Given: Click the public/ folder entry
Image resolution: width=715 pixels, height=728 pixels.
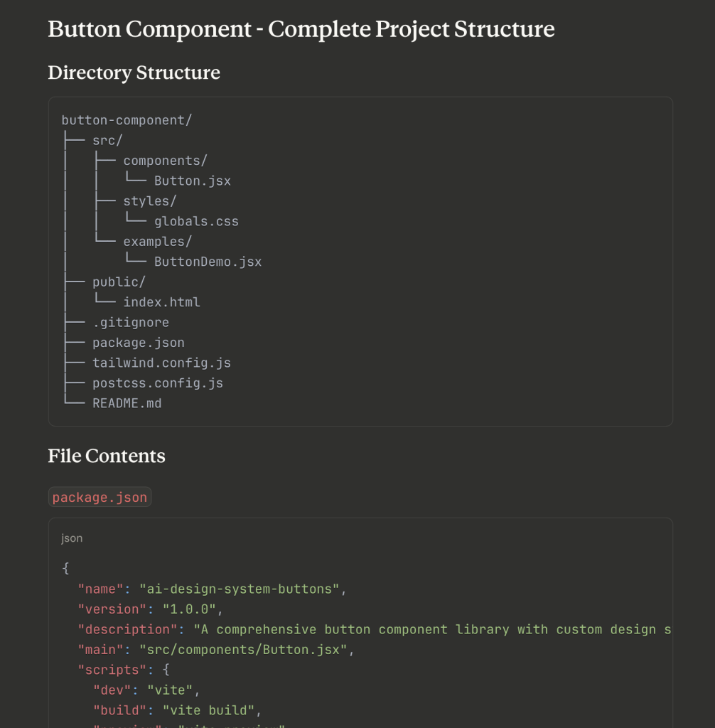Looking at the screenshot, I should tap(119, 282).
